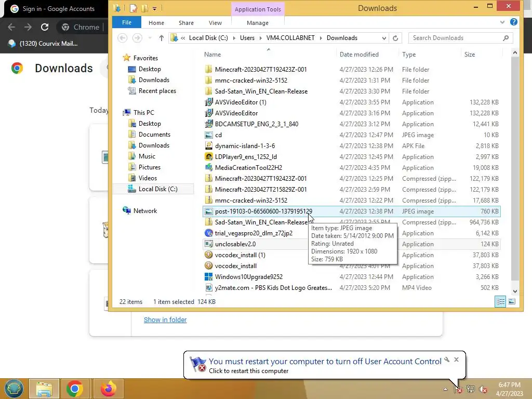
Task: Click the Application Tools contextual tab header
Action: click(x=258, y=9)
